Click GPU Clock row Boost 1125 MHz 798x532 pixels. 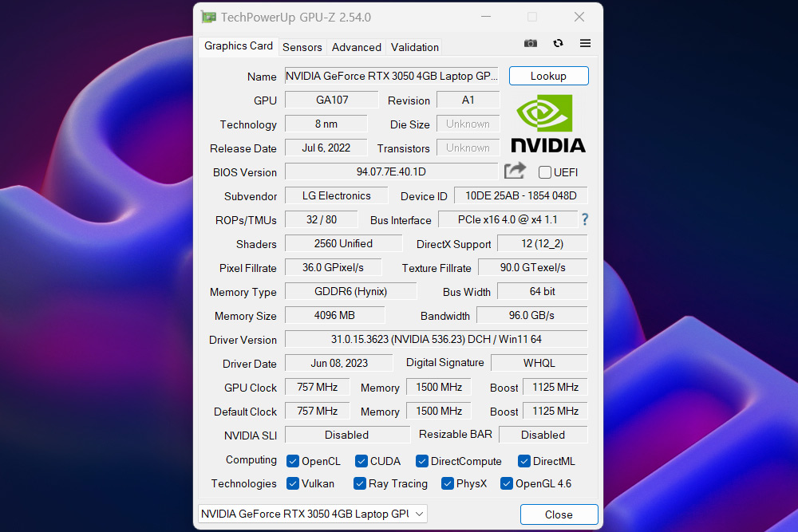[x=555, y=387]
